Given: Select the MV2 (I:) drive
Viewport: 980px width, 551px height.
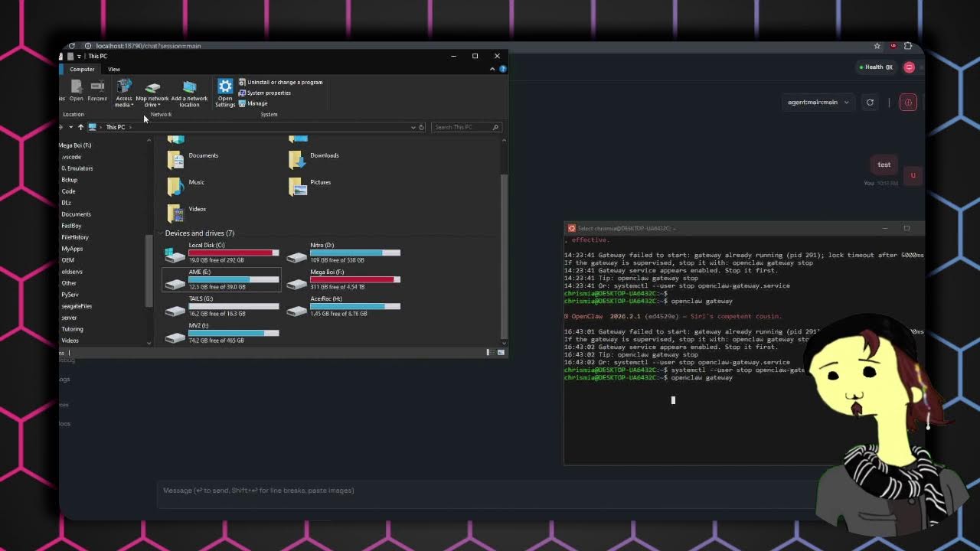Looking at the screenshot, I should pyautogui.click(x=222, y=333).
